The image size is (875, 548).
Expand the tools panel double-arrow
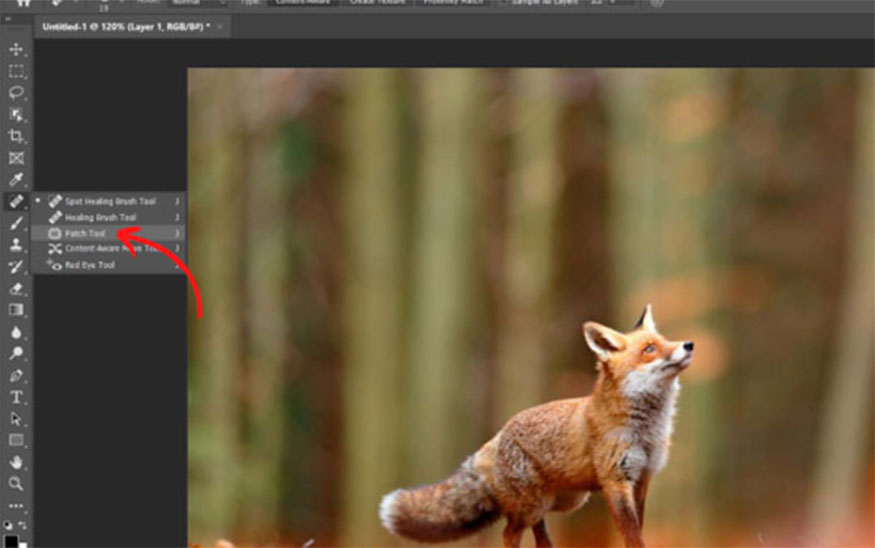[x=8, y=19]
